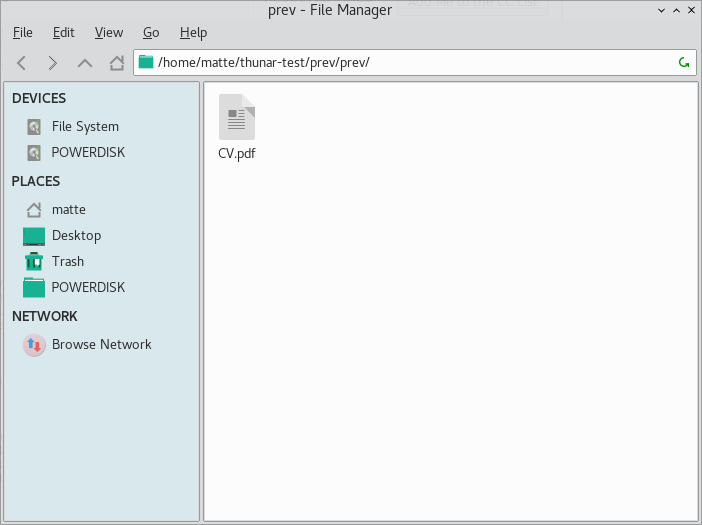The width and height of the screenshot is (702, 525).
Task: Go back using the left arrow icon
Action: 22,63
